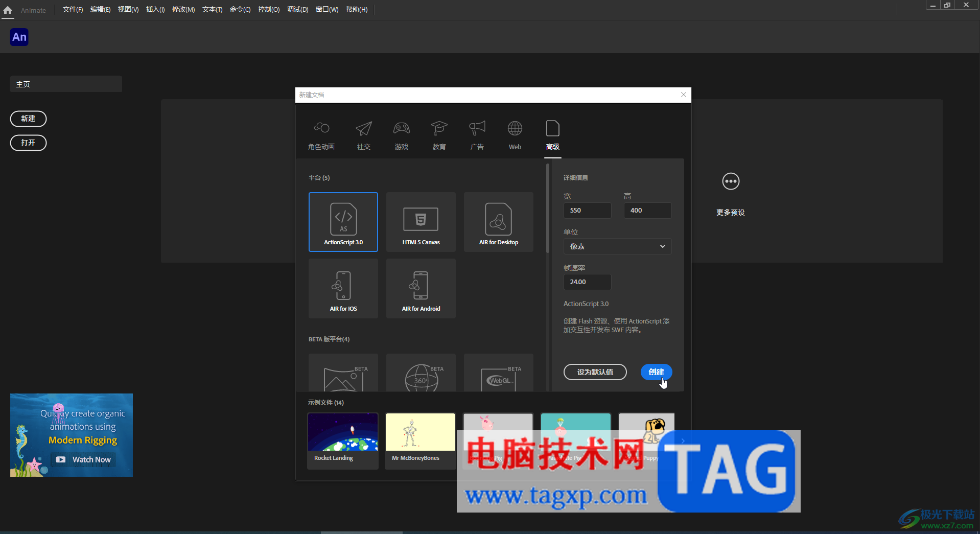980x534 pixels.
Task: Select the 教育 education preset tab
Action: click(x=439, y=135)
